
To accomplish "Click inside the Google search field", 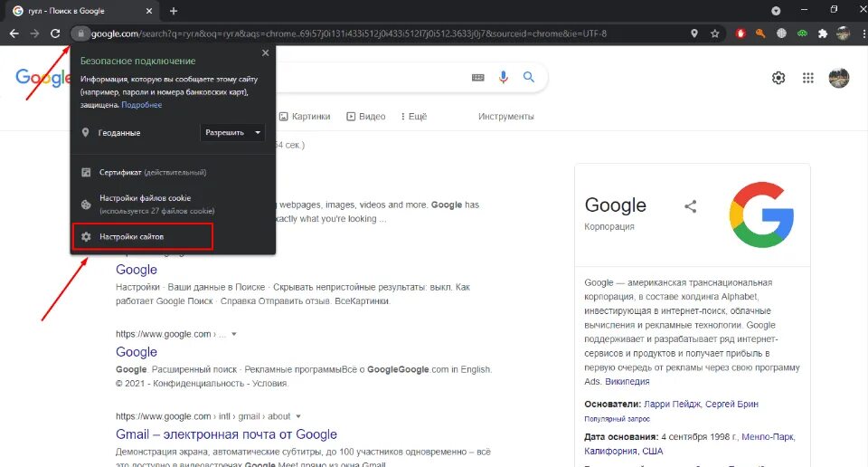I will 371,78.
